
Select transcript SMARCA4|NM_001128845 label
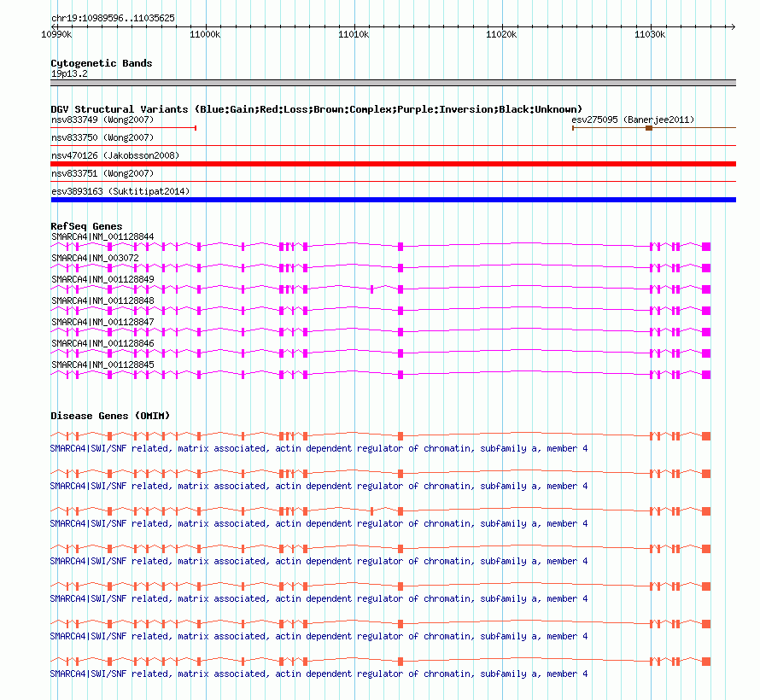pos(102,365)
